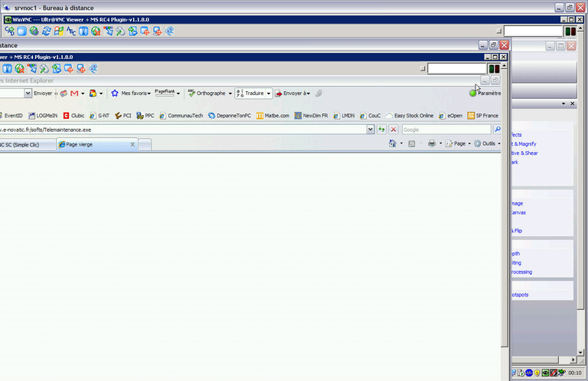
Task: Send custom key with the ABC icon
Action: 71,31
